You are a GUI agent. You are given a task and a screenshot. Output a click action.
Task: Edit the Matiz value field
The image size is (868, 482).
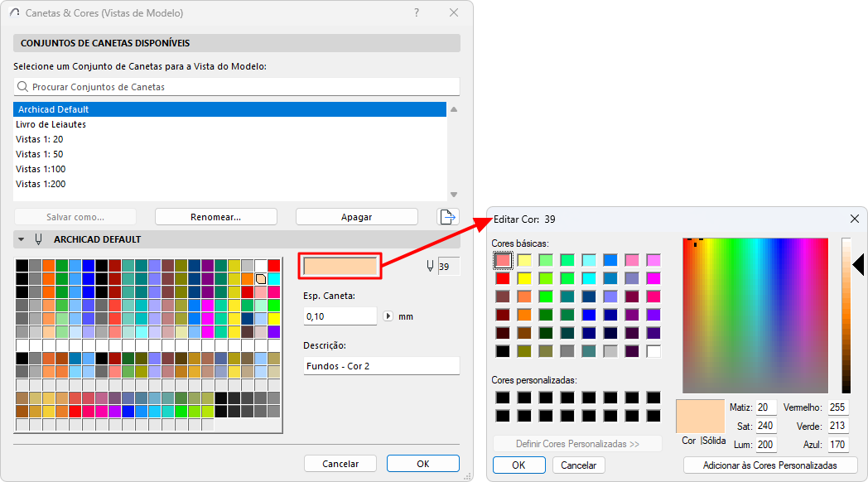point(765,407)
